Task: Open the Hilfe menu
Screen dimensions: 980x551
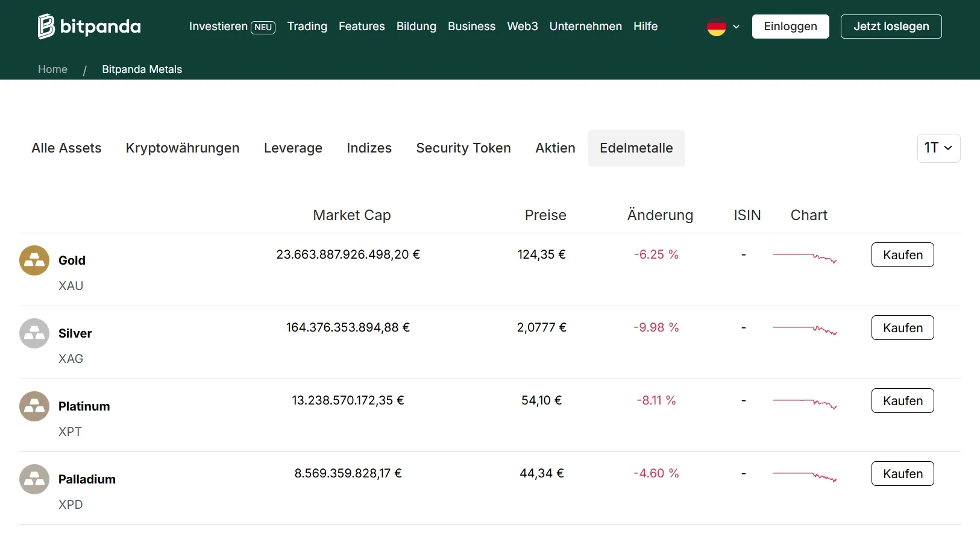Action: (645, 26)
